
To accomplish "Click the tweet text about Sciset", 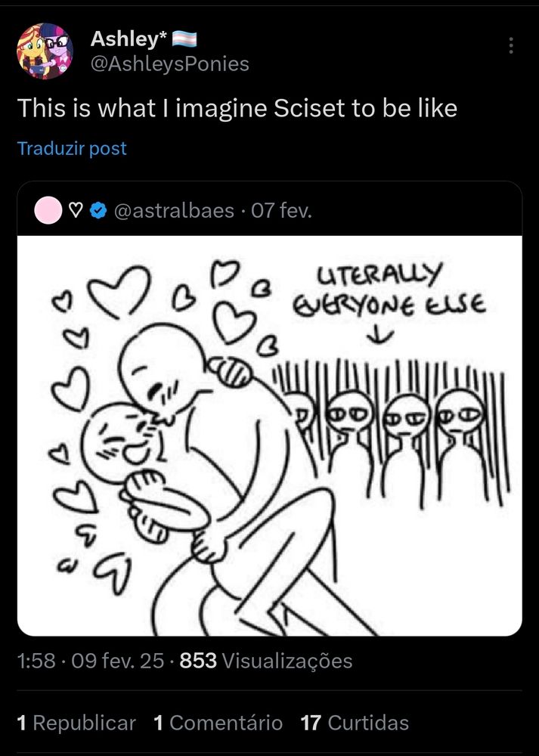I will (237, 108).
